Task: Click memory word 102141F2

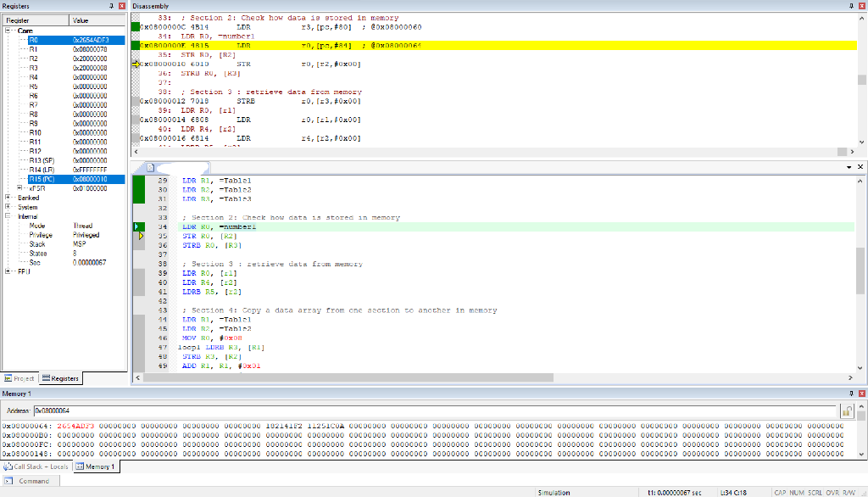Action: pyautogui.click(x=284, y=426)
